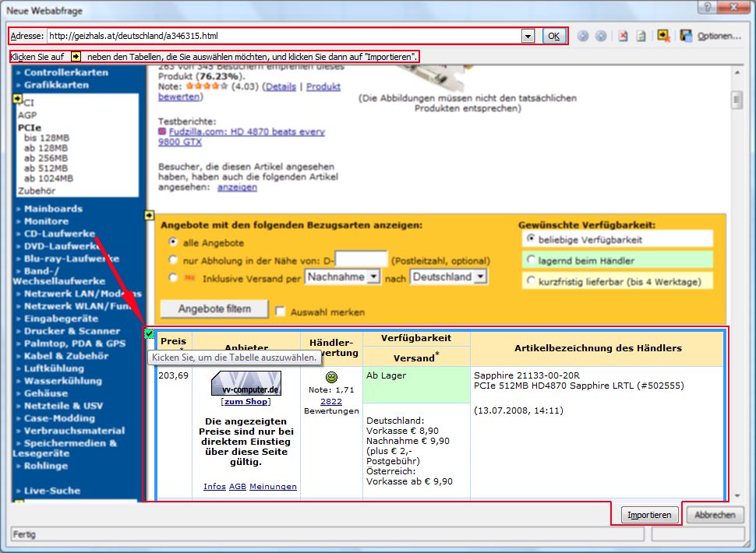
Task: Select 'ab 1024MB' memory sub-entry
Action: click(x=48, y=178)
